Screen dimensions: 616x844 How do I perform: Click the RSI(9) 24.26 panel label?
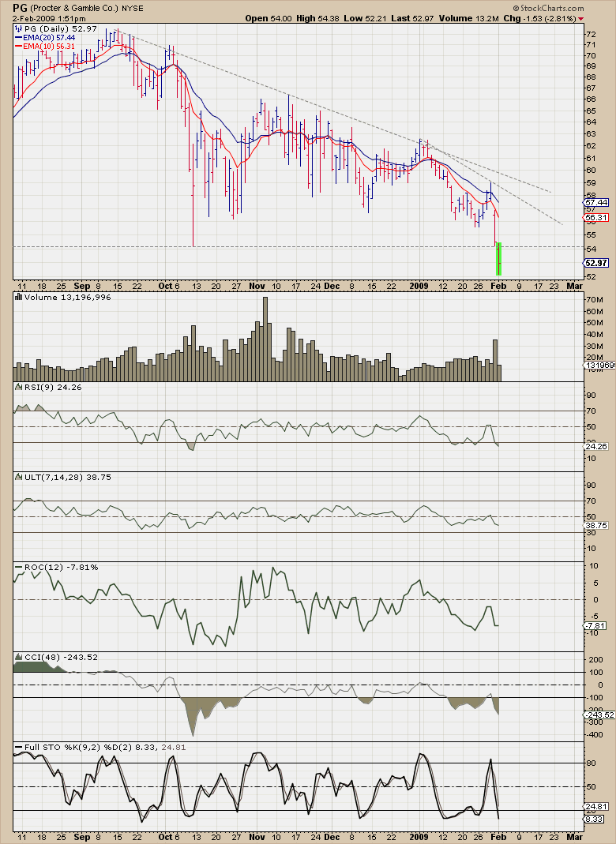[x=53, y=387]
